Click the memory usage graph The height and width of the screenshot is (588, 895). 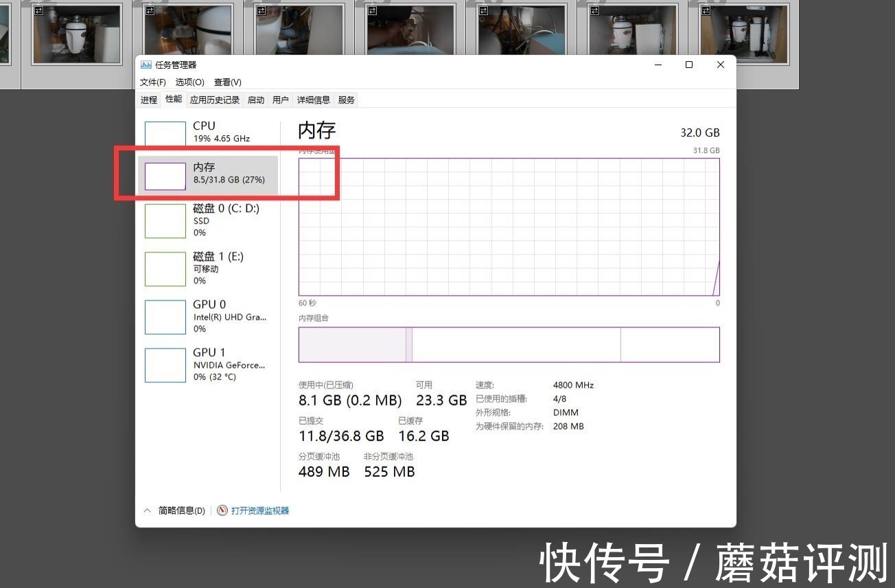pyautogui.click(x=509, y=227)
